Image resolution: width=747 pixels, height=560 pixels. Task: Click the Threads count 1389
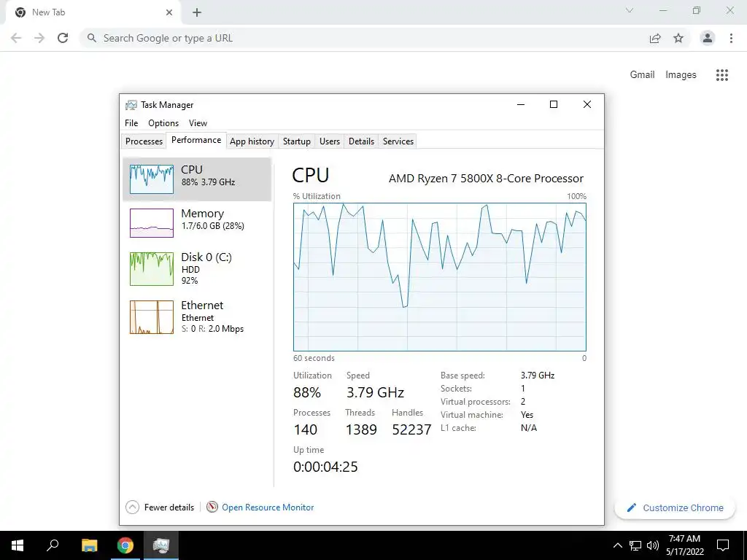pyautogui.click(x=361, y=429)
